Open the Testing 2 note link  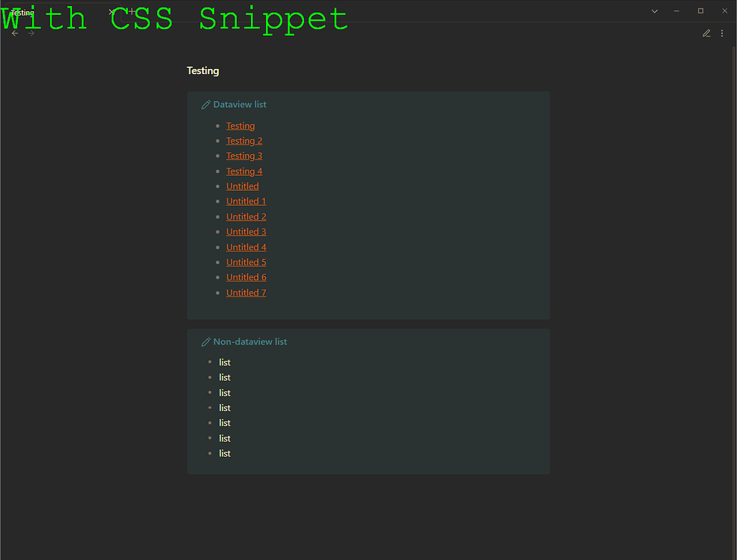click(x=244, y=140)
